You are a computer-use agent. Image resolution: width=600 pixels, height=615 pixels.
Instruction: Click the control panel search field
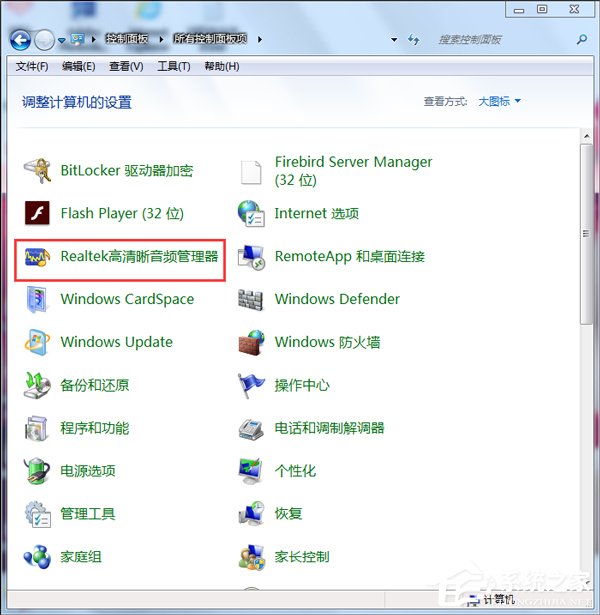tap(506, 39)
